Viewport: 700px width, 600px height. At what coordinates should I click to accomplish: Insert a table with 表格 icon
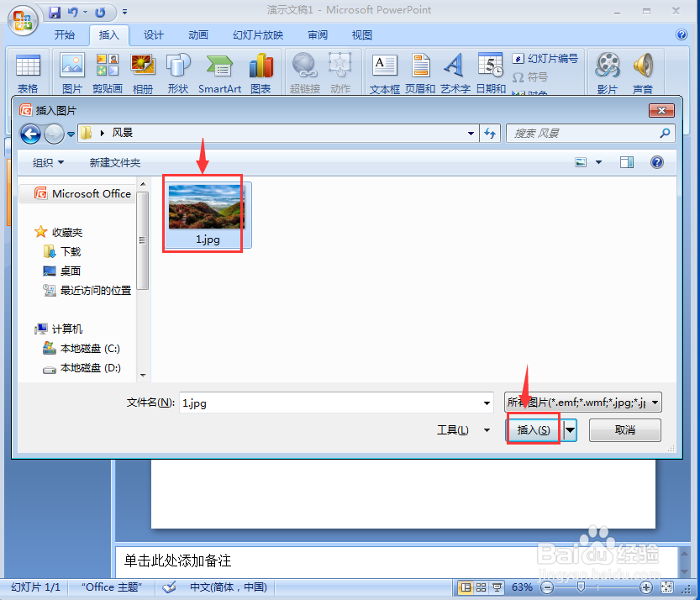click(x=28, y=73)
